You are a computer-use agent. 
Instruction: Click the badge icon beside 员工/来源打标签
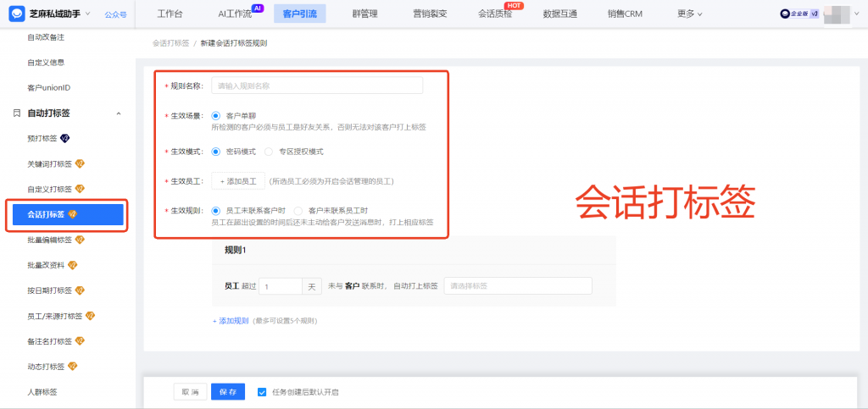90,316
